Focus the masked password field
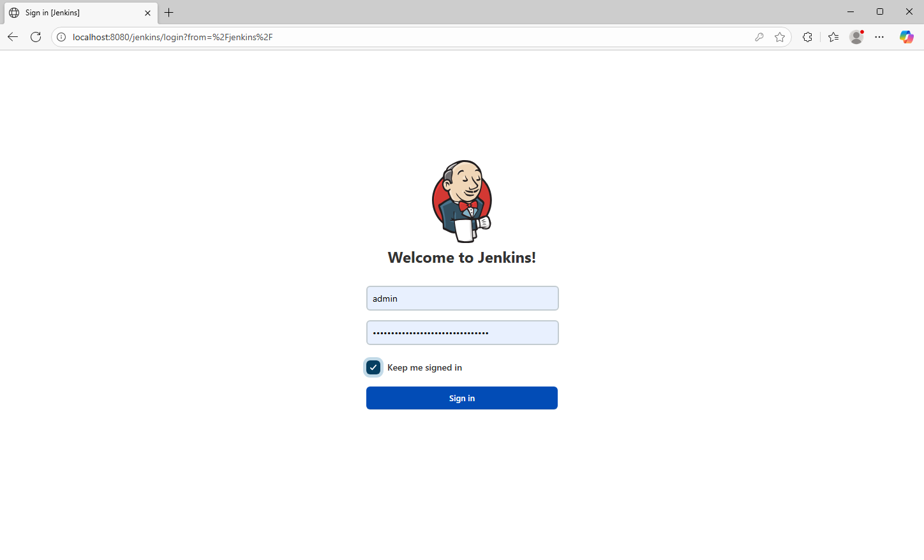 pos(463,333)
